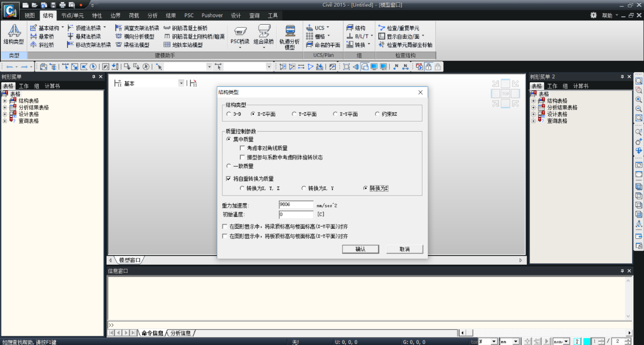The width and height of the screenshot is (644, 345).
Task: Expand 结构表格 in left tree menu
Action: pyautogui.click(x=5, y=101)
